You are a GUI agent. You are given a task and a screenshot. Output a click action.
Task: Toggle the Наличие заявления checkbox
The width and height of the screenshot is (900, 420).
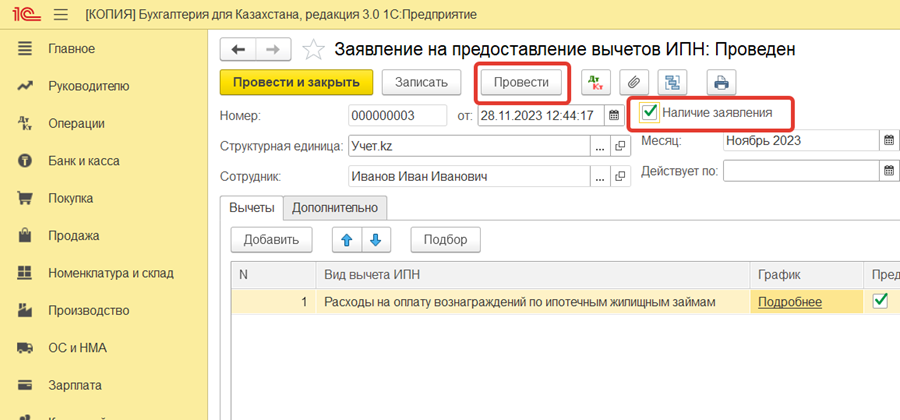(x=650, y=112)
